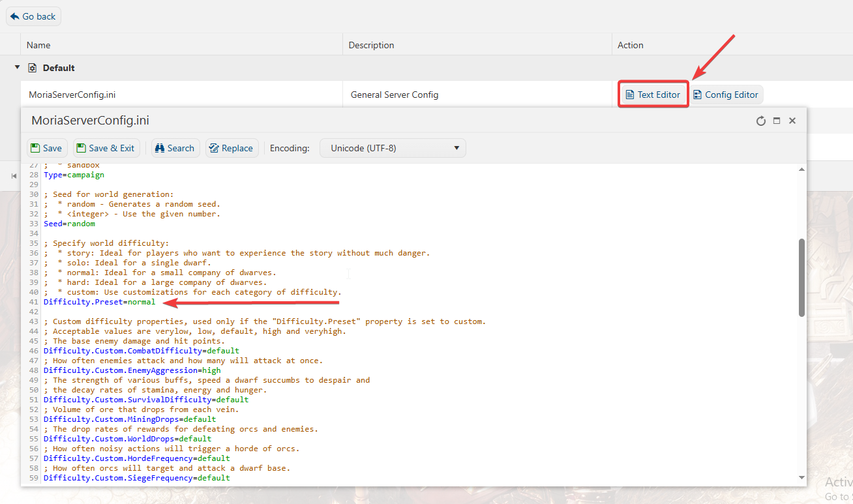Click the Difficulty.Custom.SurvivalDifficulty=default line
The image size is (853, 504).
146,400
